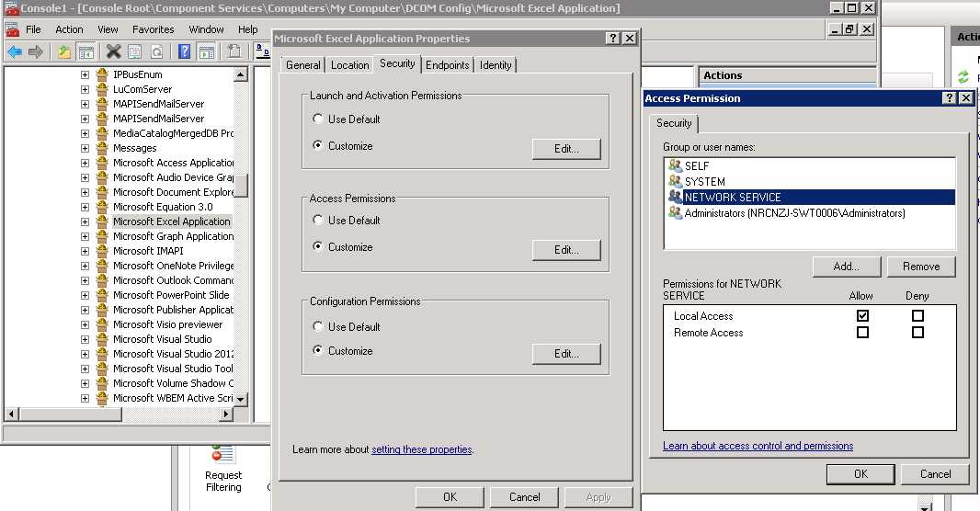Check Deny for Remote Access
980x511 pixels.
917,333
